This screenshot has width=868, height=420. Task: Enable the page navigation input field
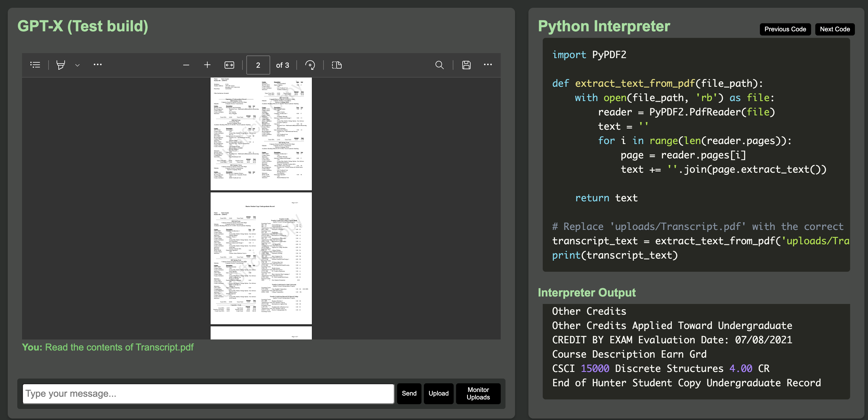(x=257, y=65)
